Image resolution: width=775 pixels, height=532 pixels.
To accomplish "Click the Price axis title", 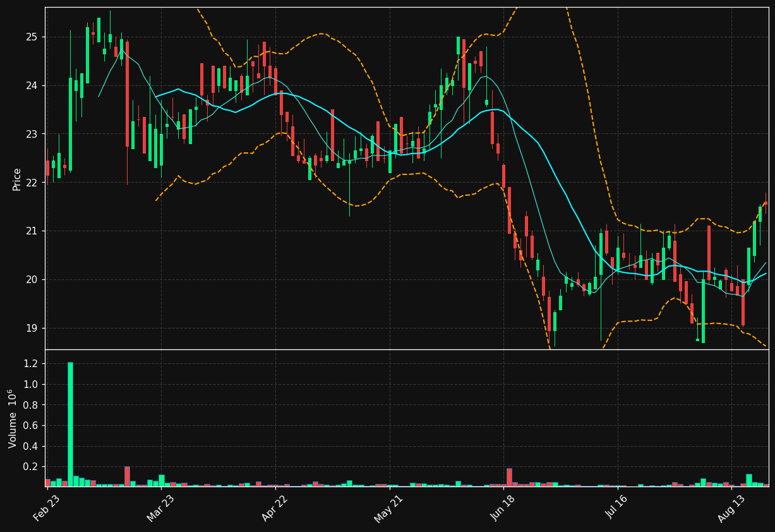I will click(17, 179).
